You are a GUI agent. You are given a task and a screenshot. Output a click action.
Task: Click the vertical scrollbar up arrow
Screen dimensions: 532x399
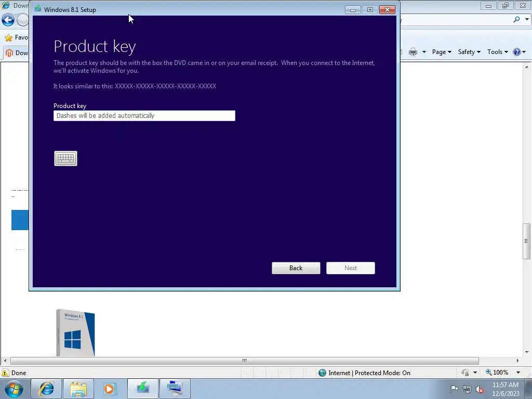[x=527, y=67]
